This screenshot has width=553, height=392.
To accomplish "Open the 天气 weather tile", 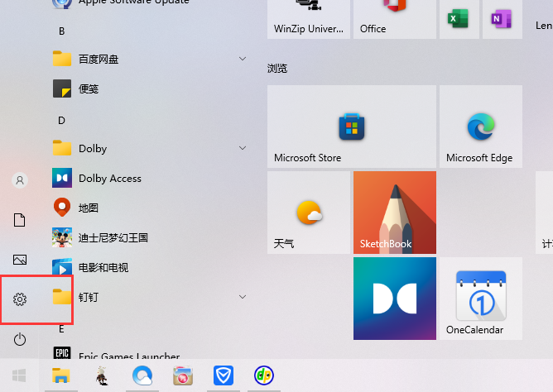I will click(x=308, y=212).
